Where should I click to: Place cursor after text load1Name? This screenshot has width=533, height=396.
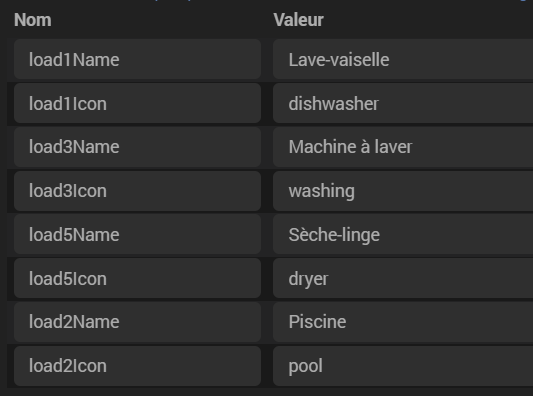120,59
